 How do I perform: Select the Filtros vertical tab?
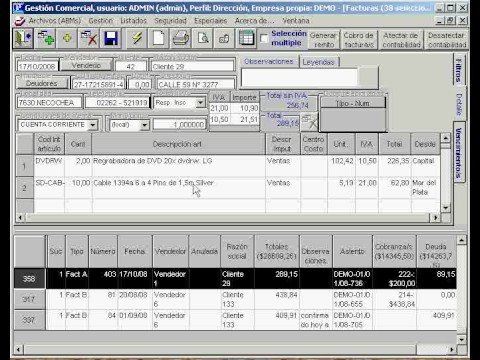pyautogui.click(x=459, y=70)
